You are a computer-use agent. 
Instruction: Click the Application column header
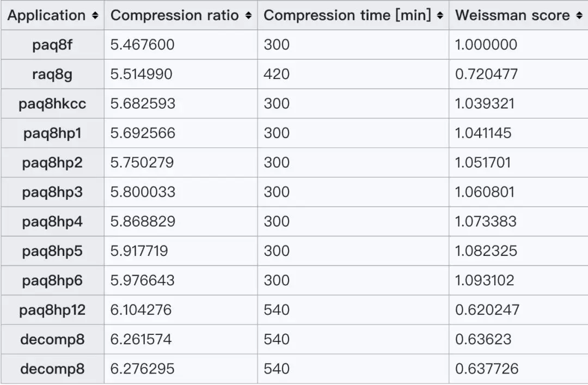point(52,15)
